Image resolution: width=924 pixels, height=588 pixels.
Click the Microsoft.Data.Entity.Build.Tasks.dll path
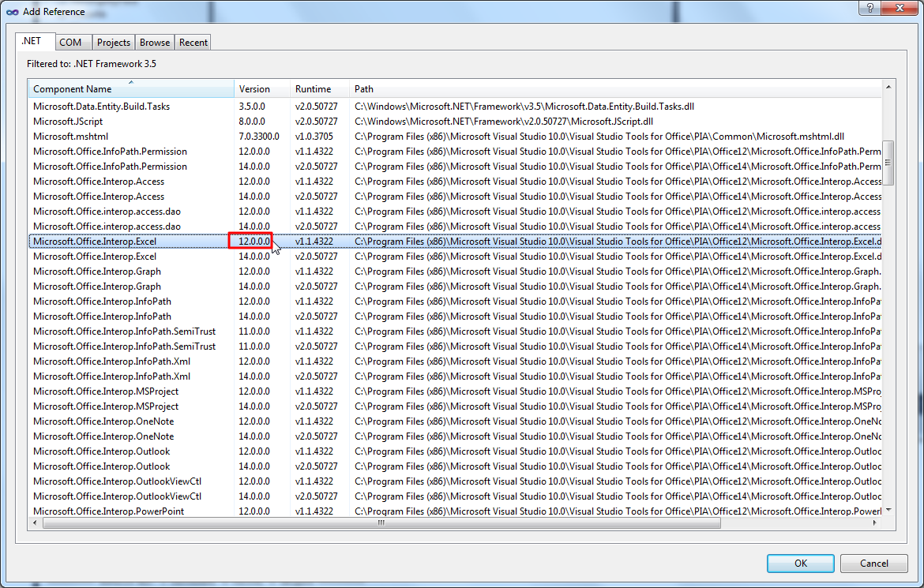[524, 107]
